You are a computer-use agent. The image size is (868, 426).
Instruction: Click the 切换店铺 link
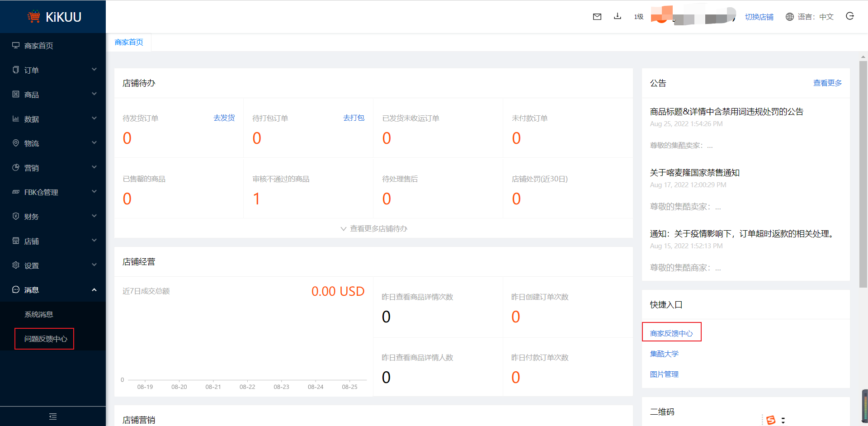[x=759, y=17]
